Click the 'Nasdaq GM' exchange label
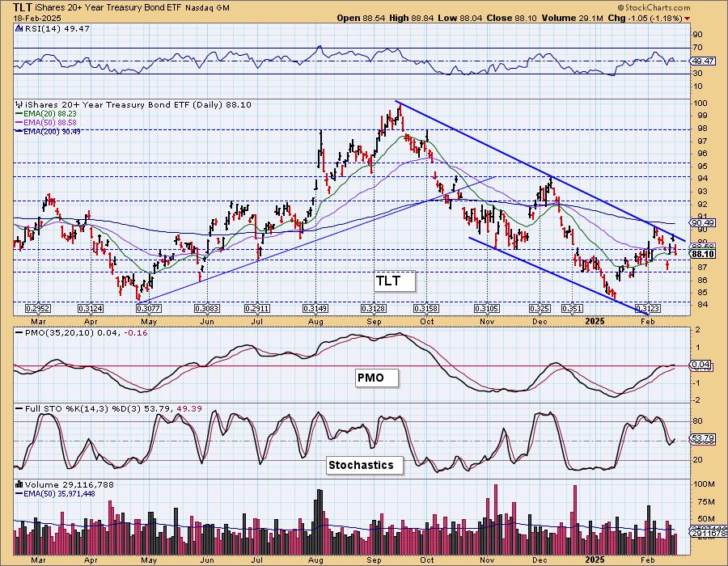Viewport: 728px width, 566px height. click(207, 8)
